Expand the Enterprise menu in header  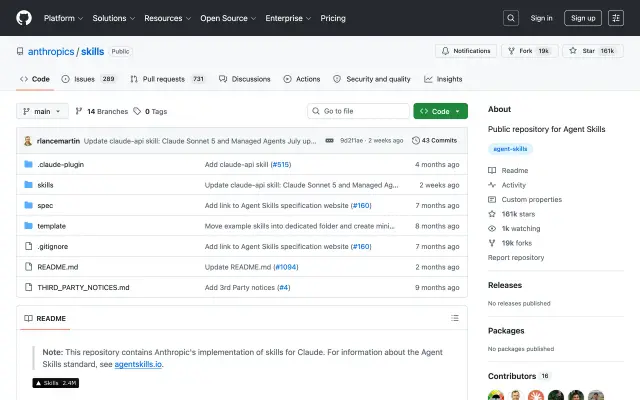click(288, 18)
